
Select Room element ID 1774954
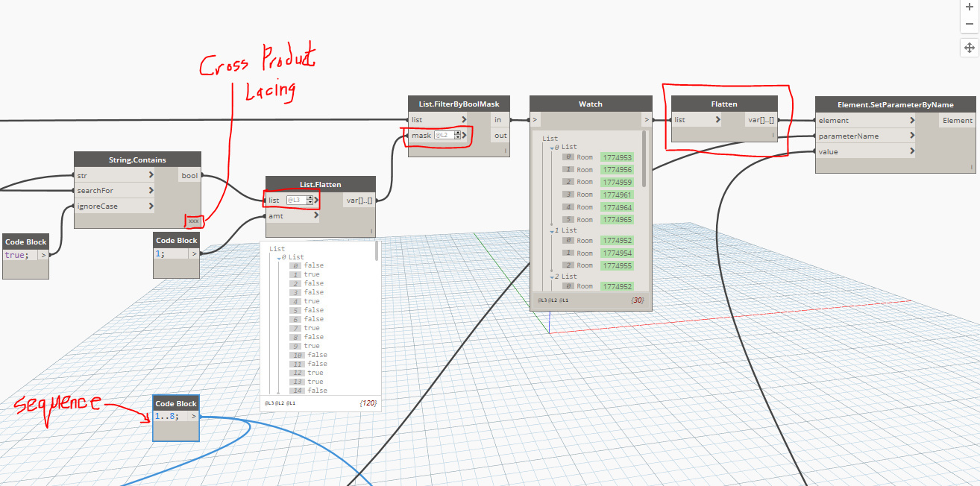(616, 253)
